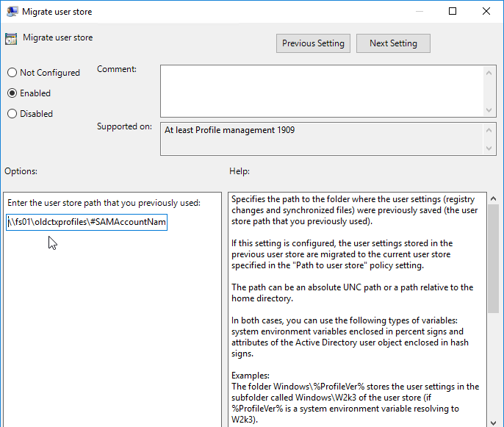Select the Enabled radio button
Viewport: 504px width, 427px height.
[x=12, y=93]
